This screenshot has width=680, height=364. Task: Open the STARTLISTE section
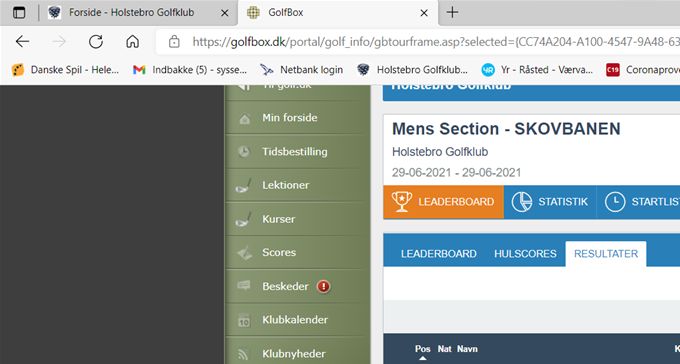638,202
